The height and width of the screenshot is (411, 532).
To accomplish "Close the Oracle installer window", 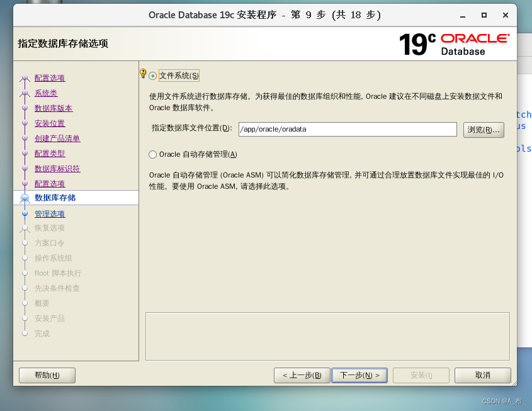I will click(506, 15).
